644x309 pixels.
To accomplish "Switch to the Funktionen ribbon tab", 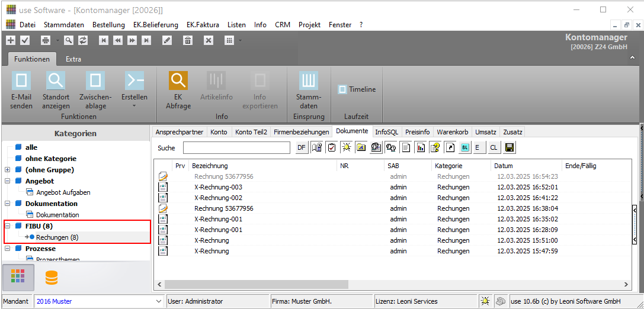I will pyautogui.click(x=32, y=59).
